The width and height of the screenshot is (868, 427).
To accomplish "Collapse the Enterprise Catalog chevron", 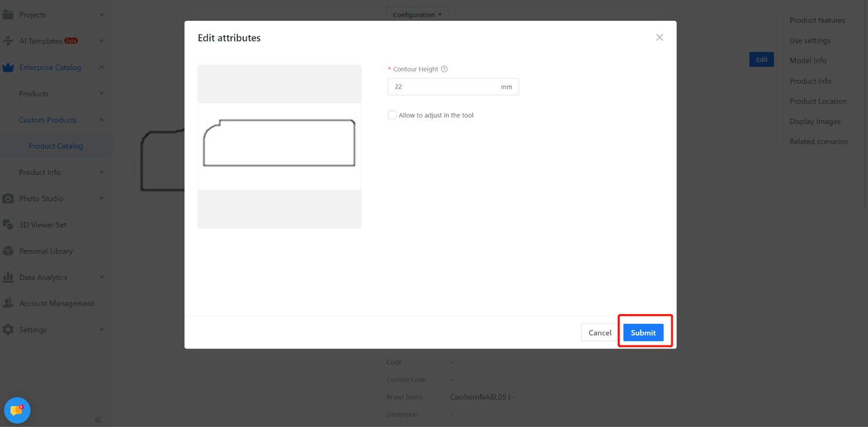I will coord(101,67).
